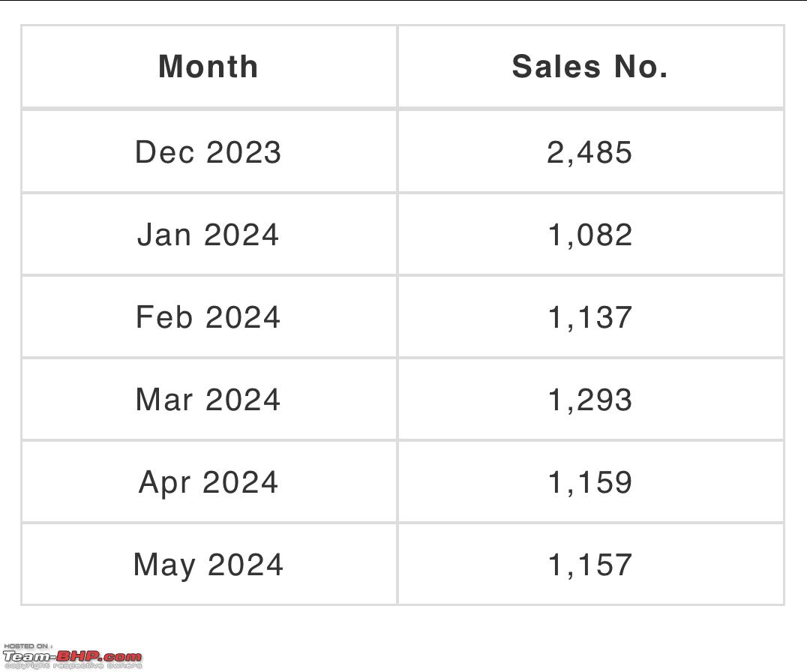This screenshot has height=672, width=807.
Task: Select the Jan 2024 cell
Action: (208, 235)
